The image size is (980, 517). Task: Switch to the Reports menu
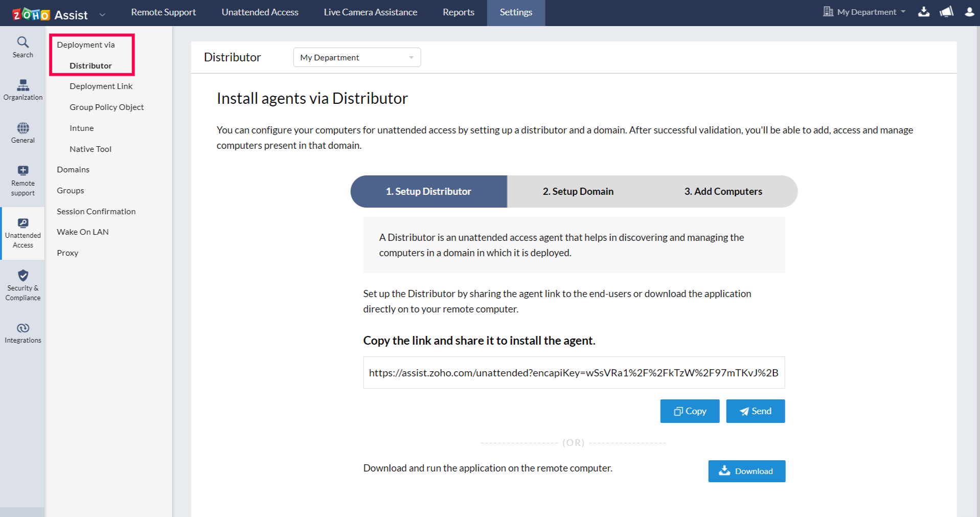point(458,12)
